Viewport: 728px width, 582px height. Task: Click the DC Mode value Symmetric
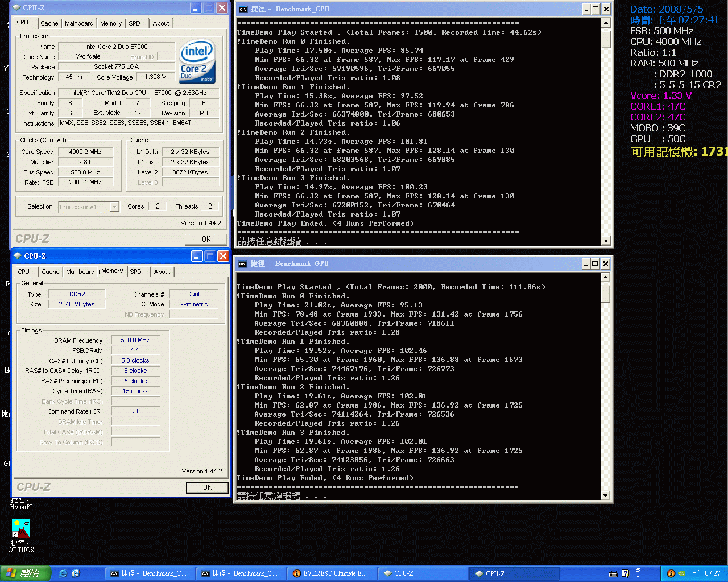pos(193,304)
